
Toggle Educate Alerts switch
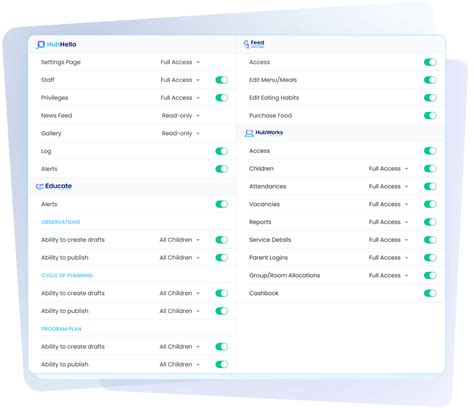point(222,204)
